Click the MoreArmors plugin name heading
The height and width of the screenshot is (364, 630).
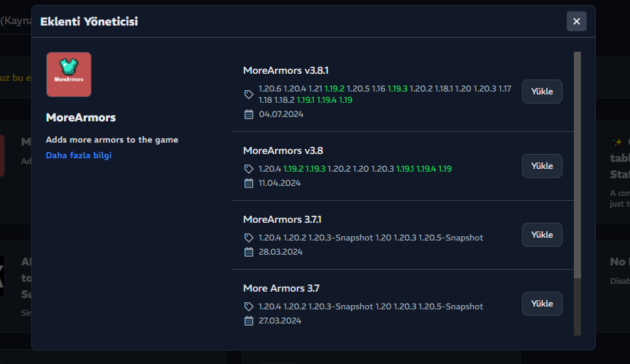click(81, 117)
